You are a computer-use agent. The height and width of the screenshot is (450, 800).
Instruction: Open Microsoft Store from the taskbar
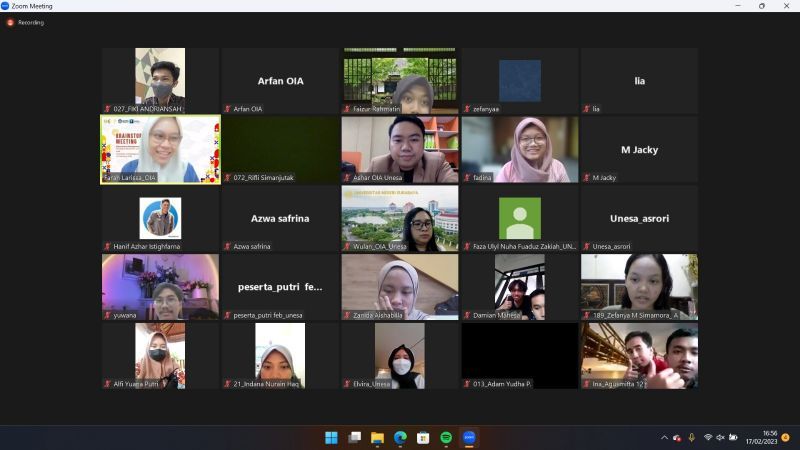pos(423,438)
